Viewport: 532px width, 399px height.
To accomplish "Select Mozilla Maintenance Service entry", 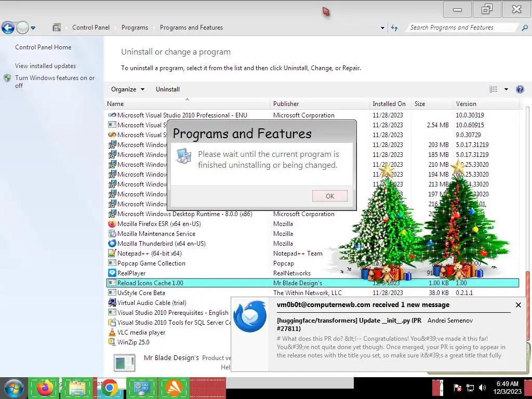I will [156, 234].
